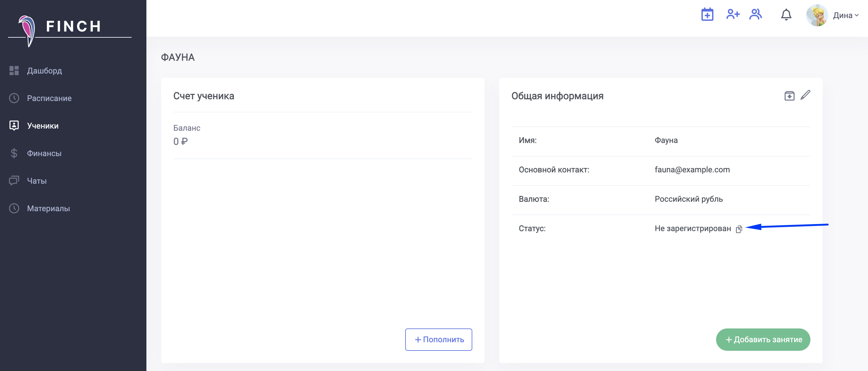Open the students group icon in header
Viewport: 868px width, 371px height.
[x=756, y=14]
